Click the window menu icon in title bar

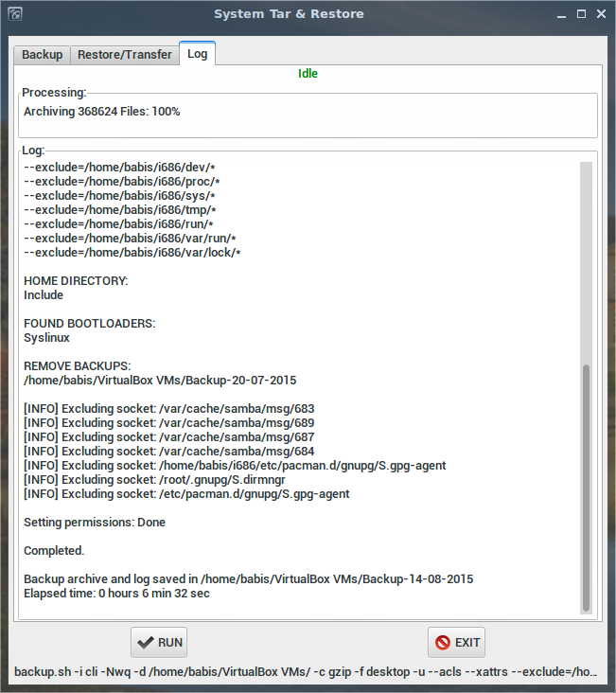[15, 14]
